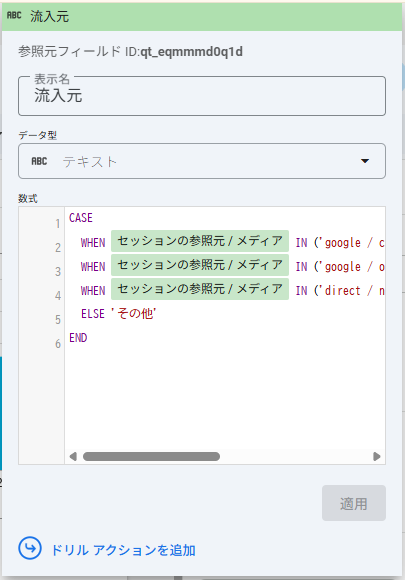Click the formula editor horizontal scrollbar thumb
This screenshot has height=580, width=405.
click(x=151, y=456)
